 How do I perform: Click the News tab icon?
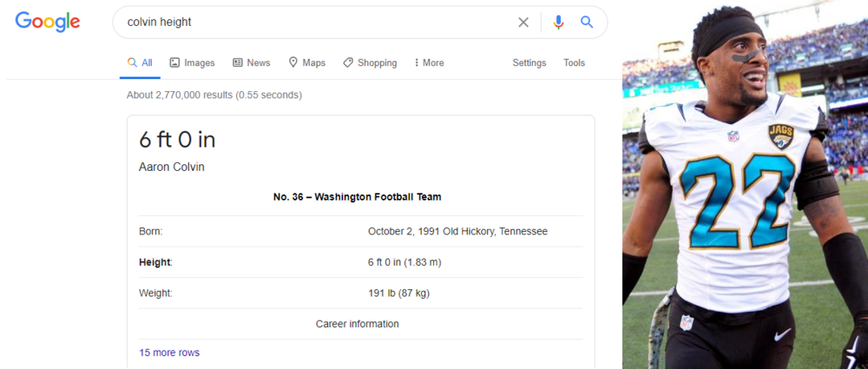238,63
